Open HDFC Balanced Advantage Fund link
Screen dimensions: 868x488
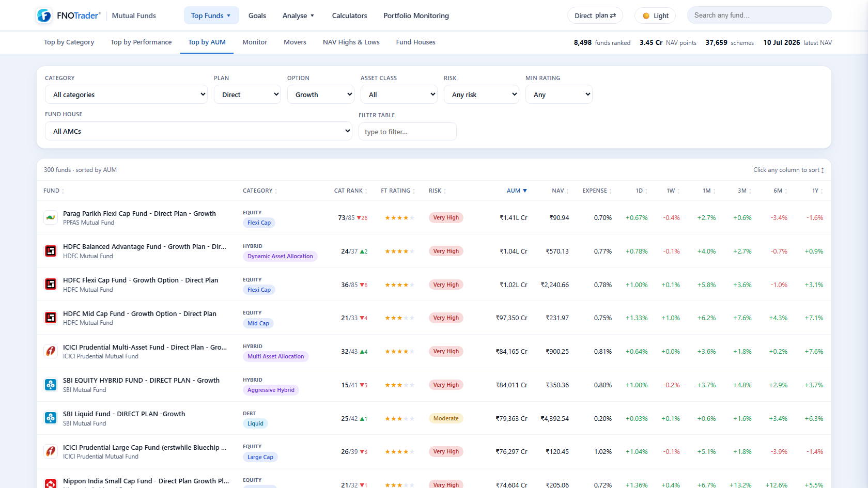(x=145, y=246)
